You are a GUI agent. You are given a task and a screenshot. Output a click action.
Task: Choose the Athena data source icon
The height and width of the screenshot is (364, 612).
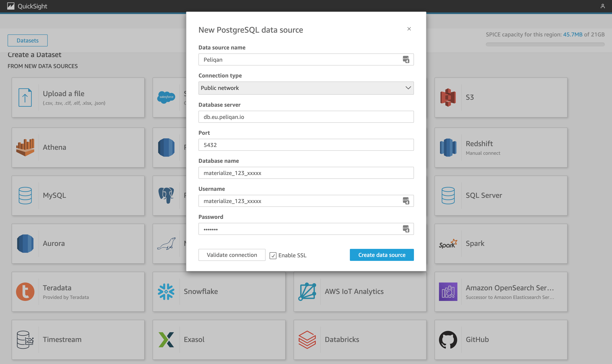coord(25,147)
